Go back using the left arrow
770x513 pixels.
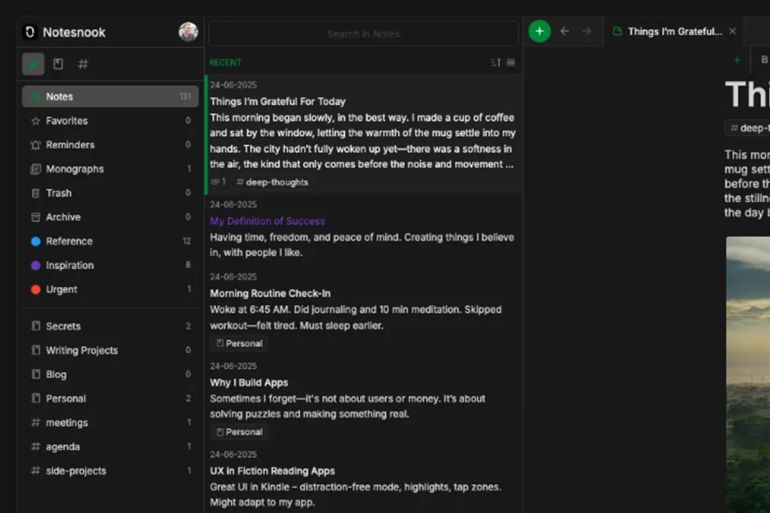coord(565,31)
